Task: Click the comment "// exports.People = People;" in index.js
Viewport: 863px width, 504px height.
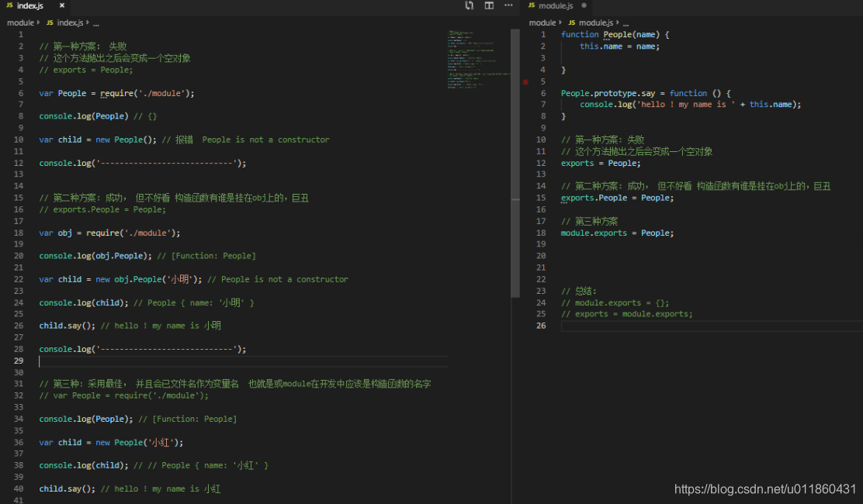Action: click(x=102, y=209)
